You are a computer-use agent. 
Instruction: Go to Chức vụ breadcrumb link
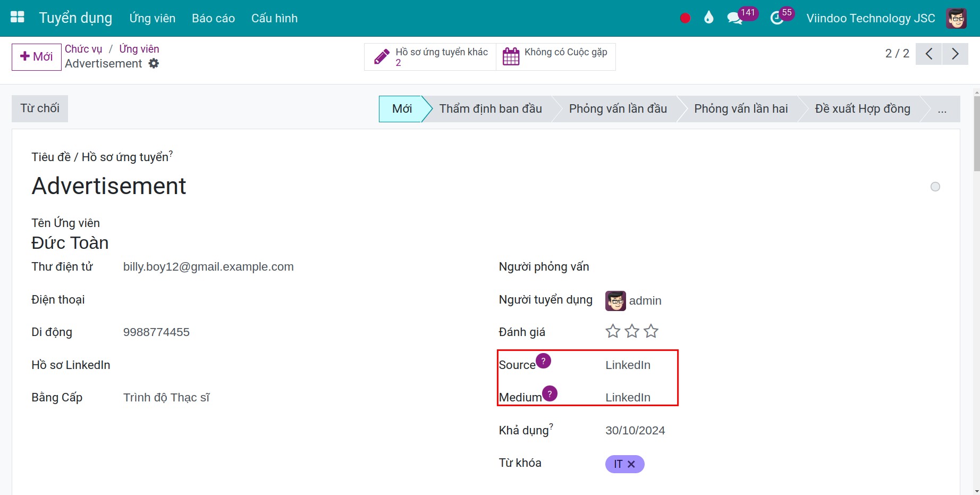pos(83,49)
